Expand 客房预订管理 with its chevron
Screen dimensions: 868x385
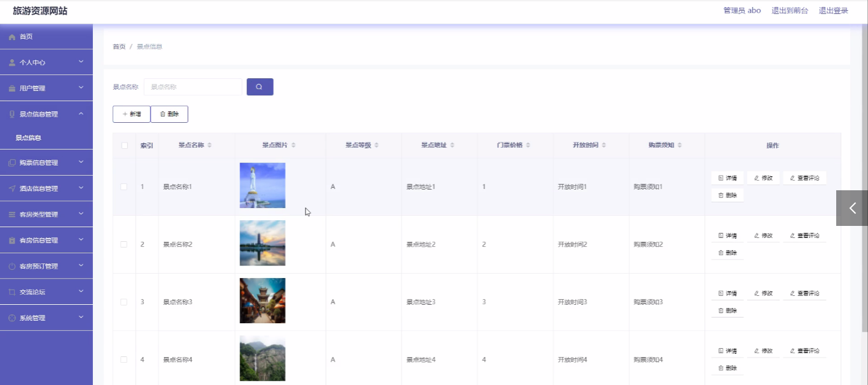(81, 266)
